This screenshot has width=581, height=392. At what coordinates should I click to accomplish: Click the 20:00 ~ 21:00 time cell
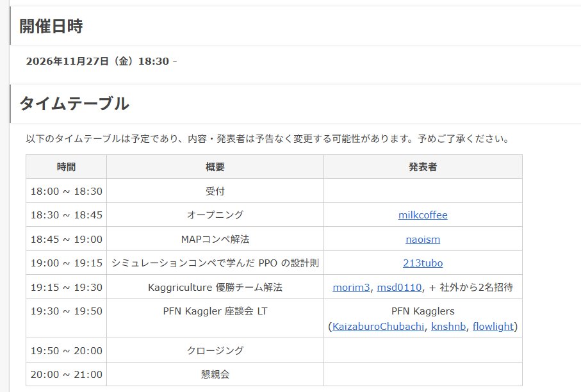67,374
